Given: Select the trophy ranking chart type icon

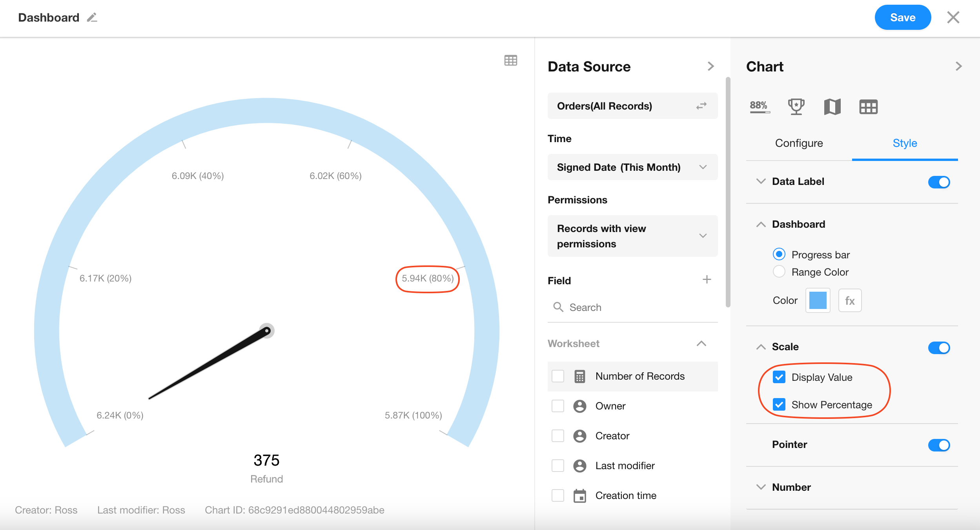Looking at the screenshot, I should (x=796, y=106).
